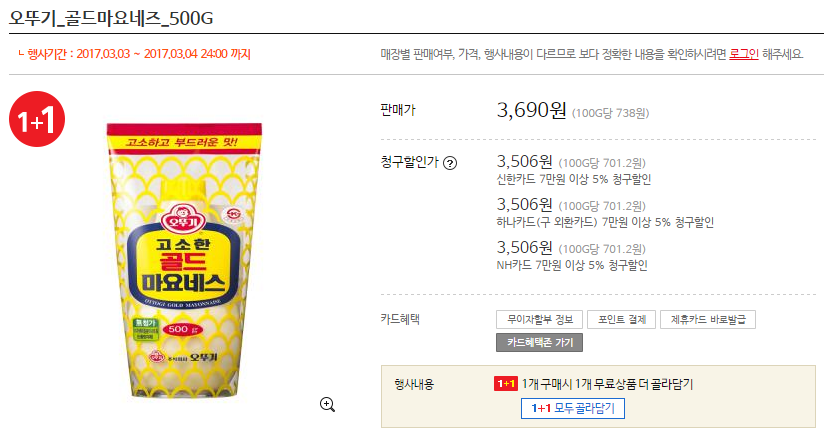Viewport: 824px width, 430px height.
Task: Click the 행사기간 date range text
Action: pyautogui.click(x=135, y=54)
